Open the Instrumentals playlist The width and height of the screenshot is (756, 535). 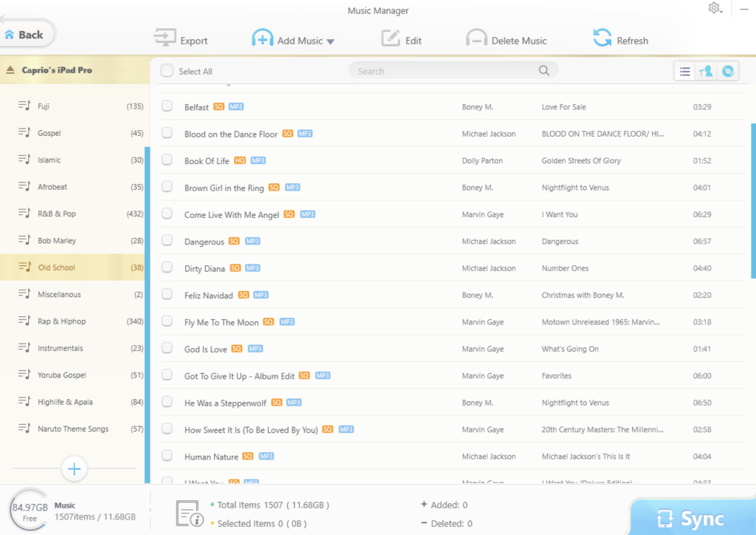pos(72,348)
